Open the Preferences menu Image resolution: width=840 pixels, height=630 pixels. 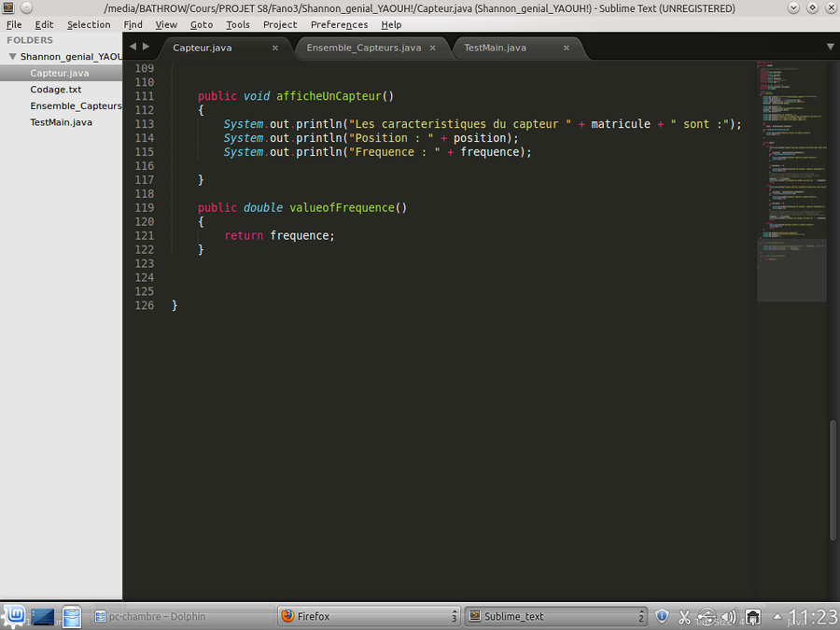point(339,24)
